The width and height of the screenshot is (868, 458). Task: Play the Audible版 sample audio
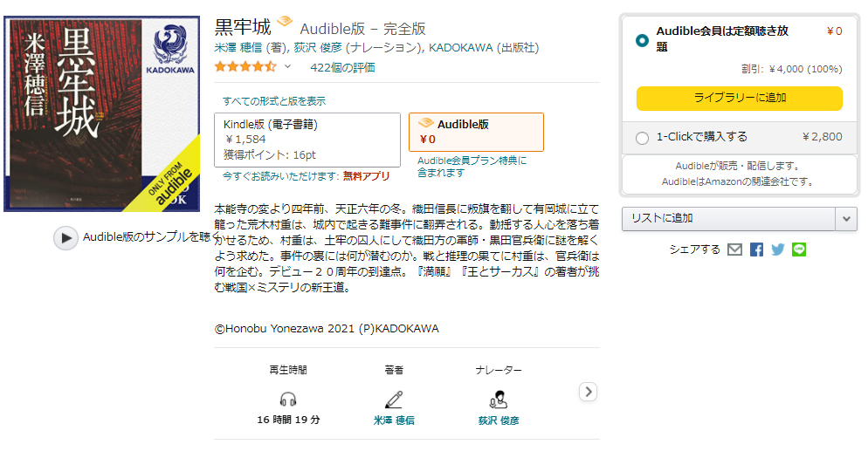pyautogui.click(x=65, y=238)
